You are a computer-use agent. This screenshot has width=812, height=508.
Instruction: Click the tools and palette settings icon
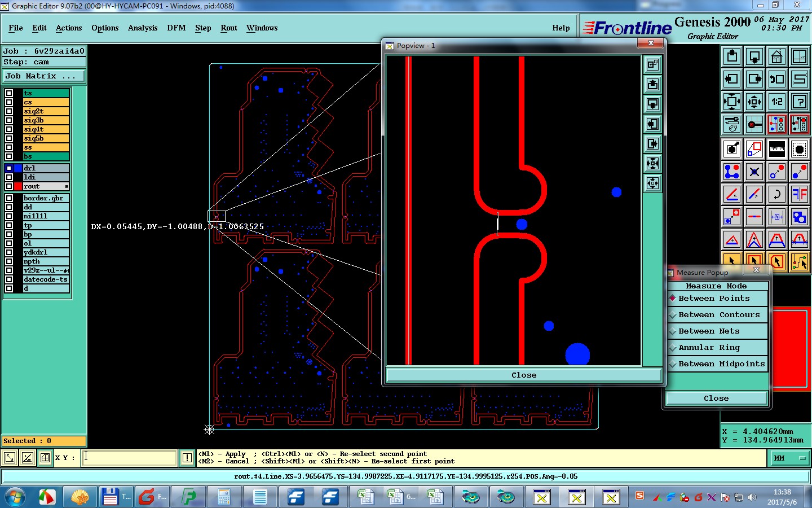[x=732, y=124]
